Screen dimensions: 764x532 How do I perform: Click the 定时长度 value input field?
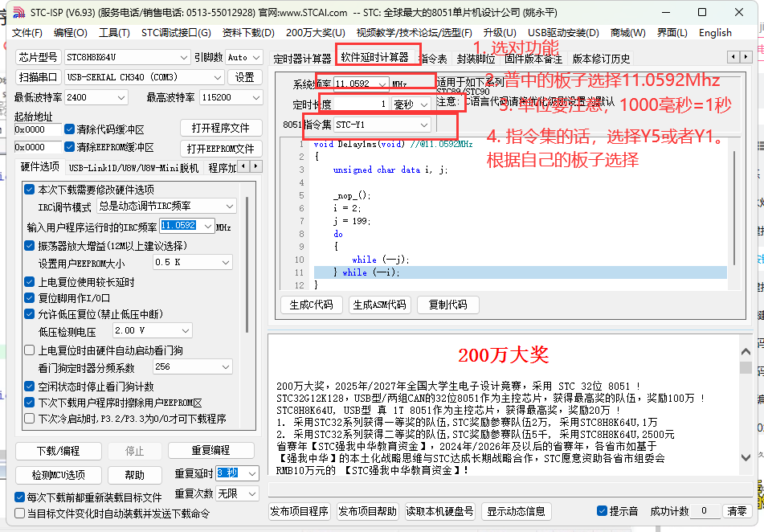pyautogui.click(x=361, y=104)
